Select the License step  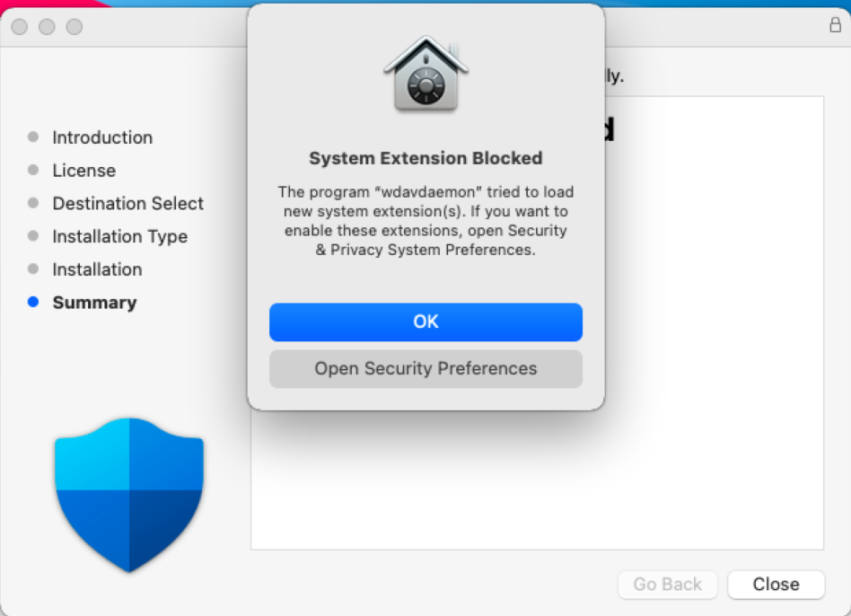pos(84,171)
